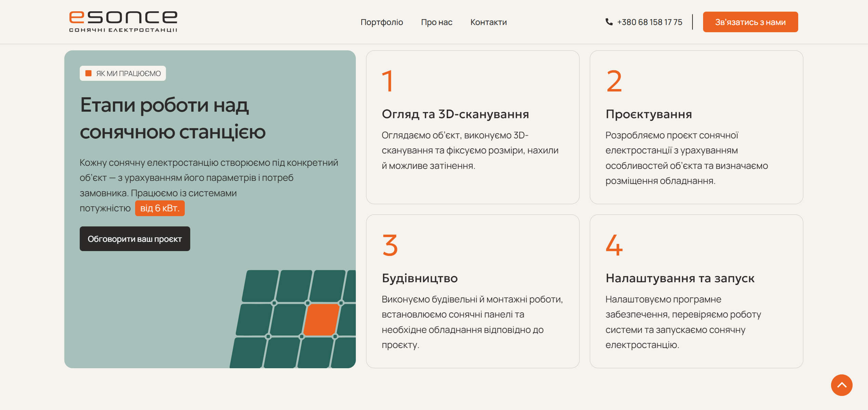Click the від 6 кВт. orange badge

[160, 208]
